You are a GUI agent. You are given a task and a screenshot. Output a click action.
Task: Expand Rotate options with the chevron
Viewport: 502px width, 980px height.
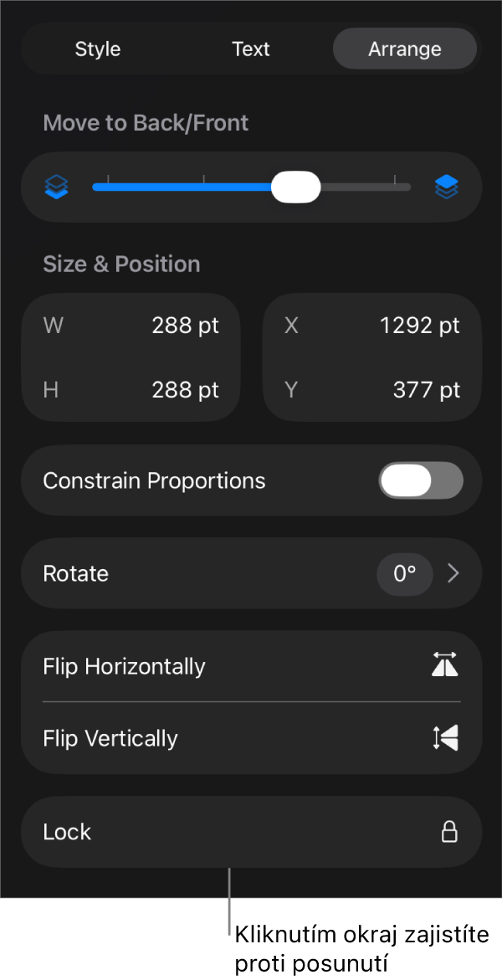(453, 573)
